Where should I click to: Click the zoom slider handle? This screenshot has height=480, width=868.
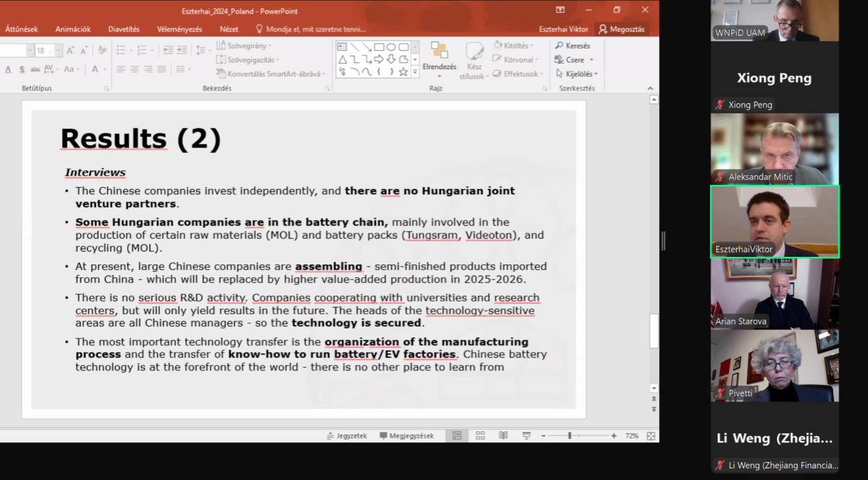(570, 435)
